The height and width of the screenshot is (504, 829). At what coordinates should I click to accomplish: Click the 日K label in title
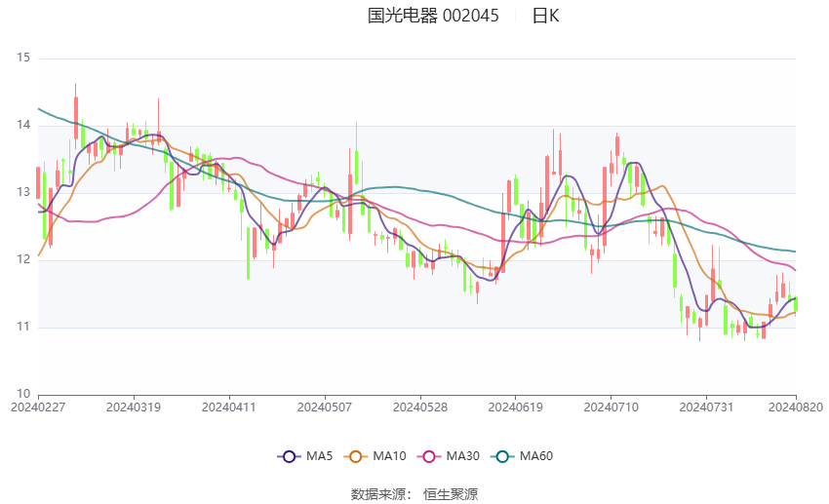(x=545, y=16)
